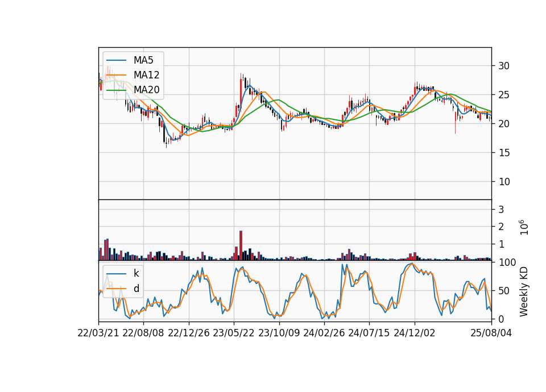Click the 22/08/08 date label

click(x=143, y=333)
